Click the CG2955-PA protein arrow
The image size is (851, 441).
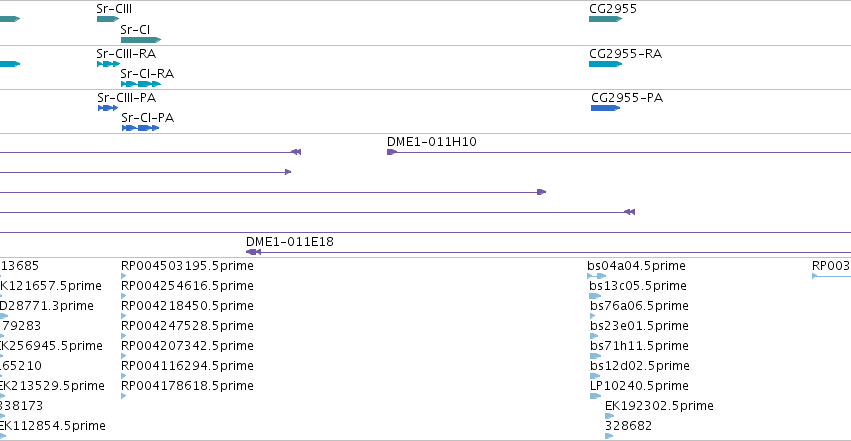606,108
